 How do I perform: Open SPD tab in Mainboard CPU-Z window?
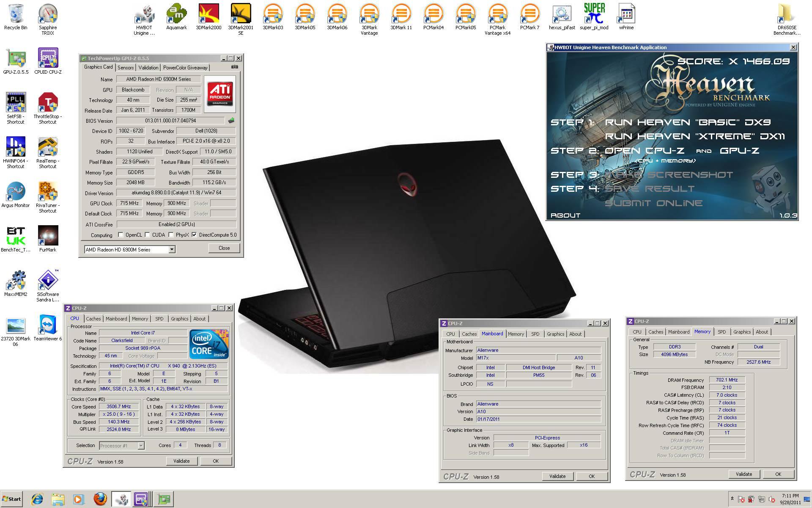(535, 334)
